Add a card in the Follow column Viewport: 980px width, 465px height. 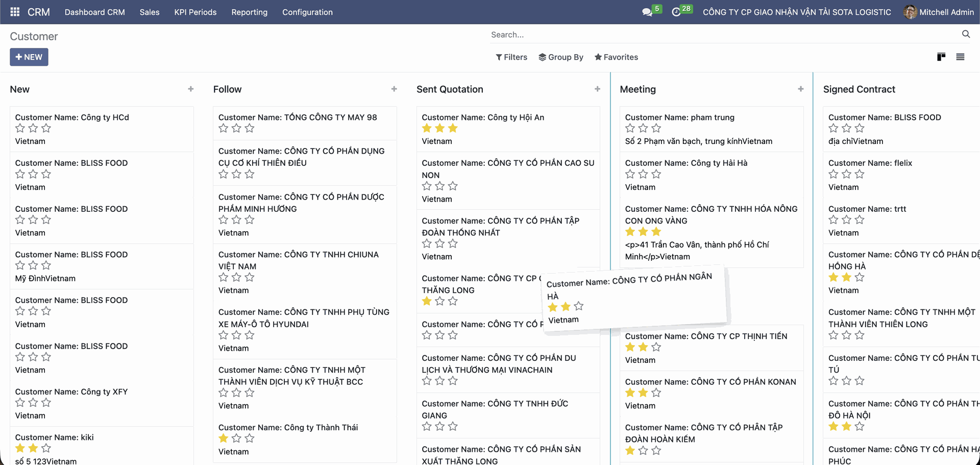(394, 89)
